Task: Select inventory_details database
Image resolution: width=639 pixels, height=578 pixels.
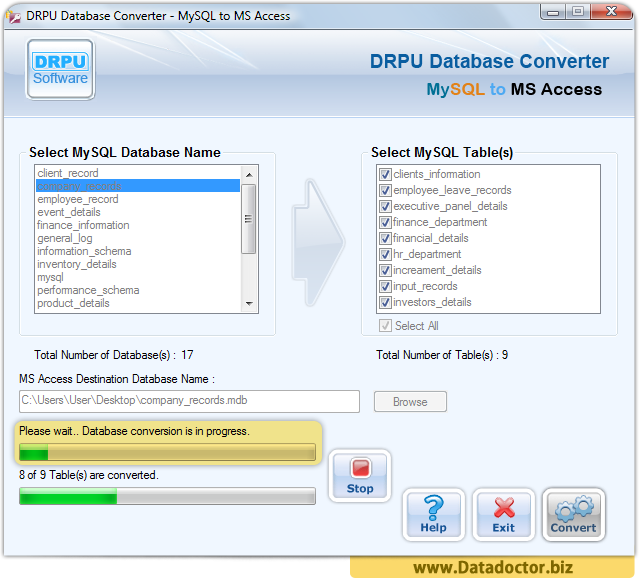Action: point(138,264)
